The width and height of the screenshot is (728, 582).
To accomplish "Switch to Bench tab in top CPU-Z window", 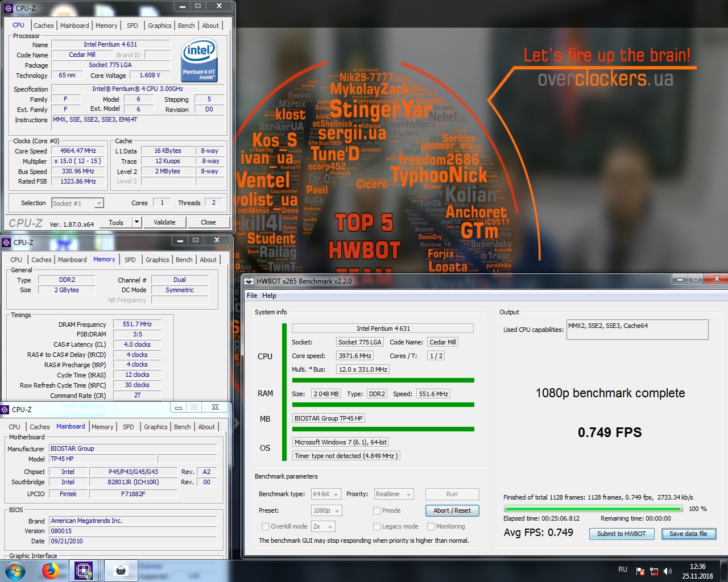I will [x=186, y=26].
